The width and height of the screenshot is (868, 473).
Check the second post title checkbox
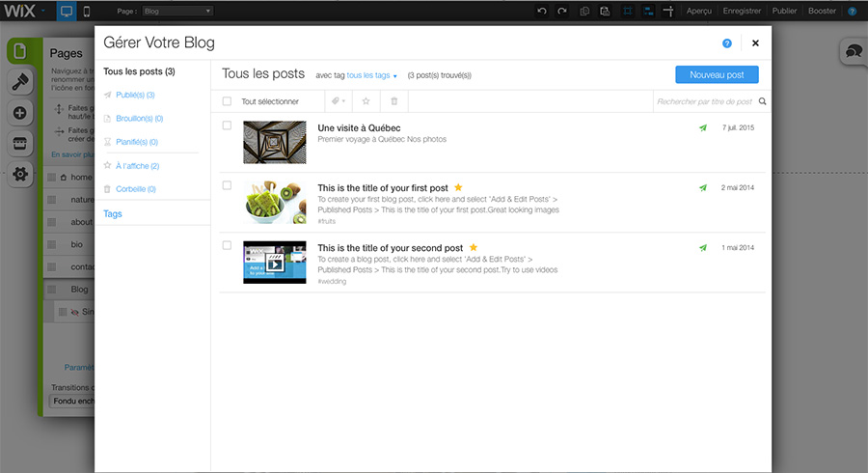[227, 245]
